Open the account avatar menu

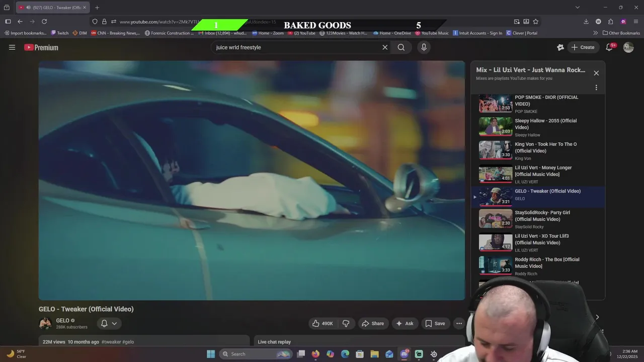[x=628, y=47]
